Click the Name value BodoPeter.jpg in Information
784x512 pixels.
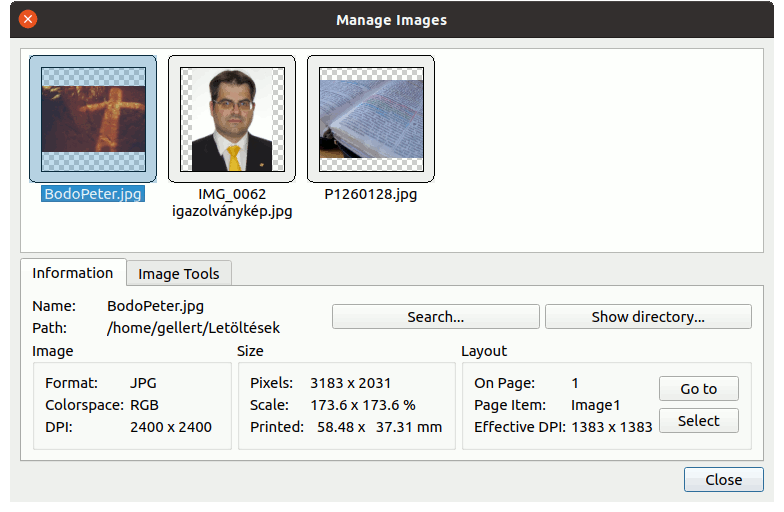(x=155, y=306)
